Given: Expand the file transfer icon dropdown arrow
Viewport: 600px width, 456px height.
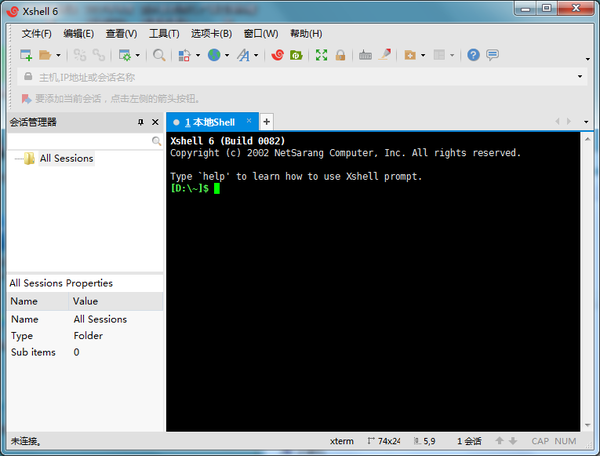Looking at the screenshot, I should coord(198,55).
